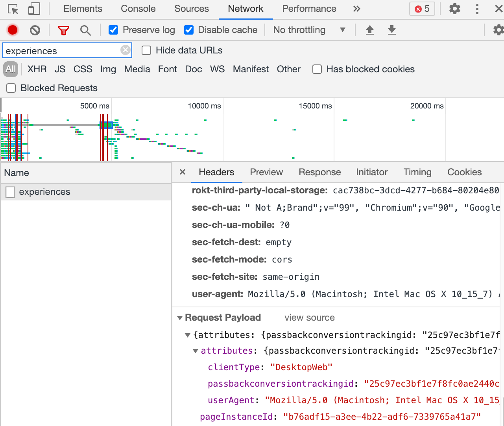Select the clientType "DesktopWeb" payload entry
The width and height of the screenshot is (504, 426).
270,367
